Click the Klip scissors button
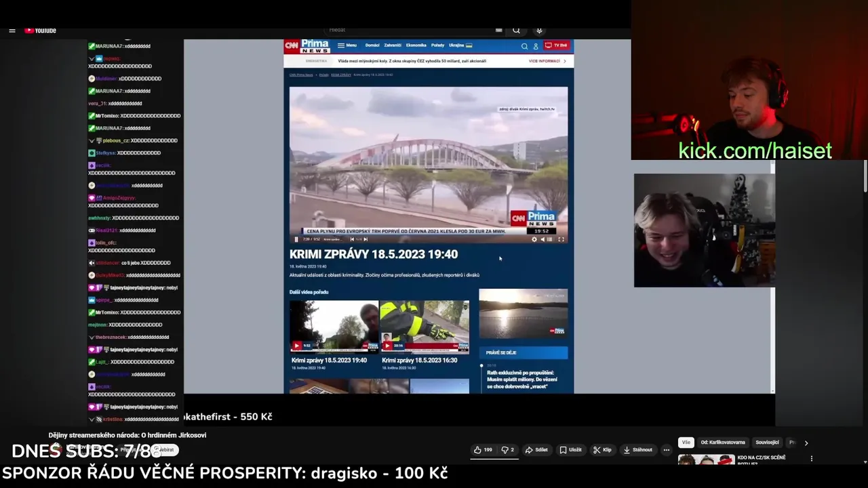The width and height of the screenshot is (868, 488). click(x=602, y=450)
